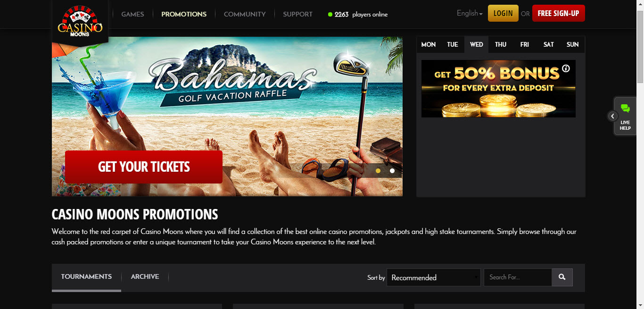Open the Games menu
Viewport: 644px width, 309px height.
coord(132,14)
